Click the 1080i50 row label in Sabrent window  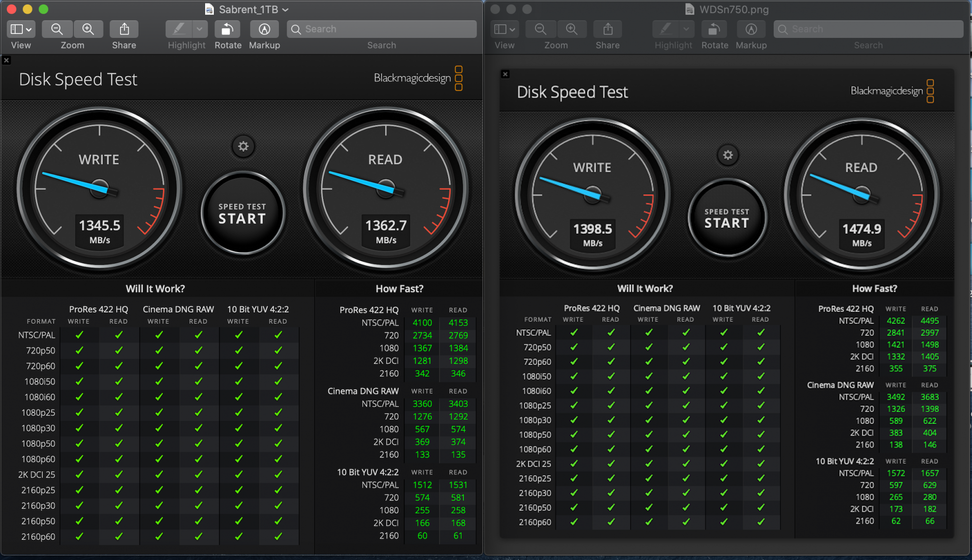point(40,381)
